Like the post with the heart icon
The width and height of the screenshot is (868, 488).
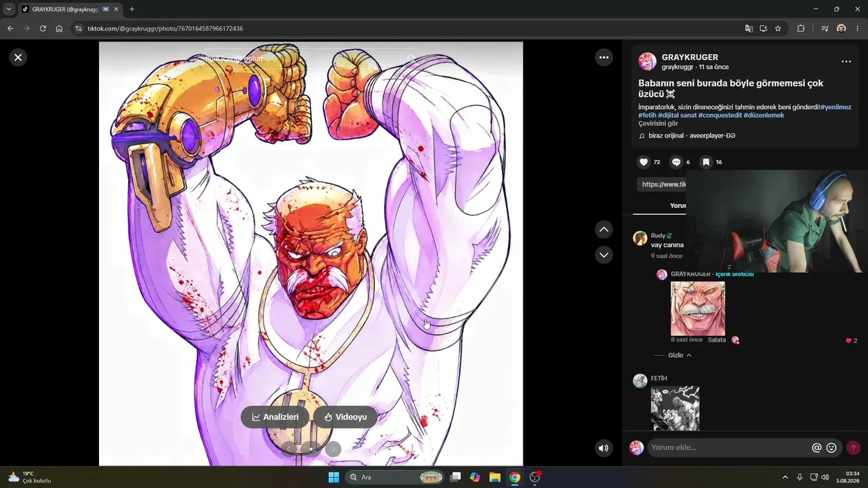[644, 162]
